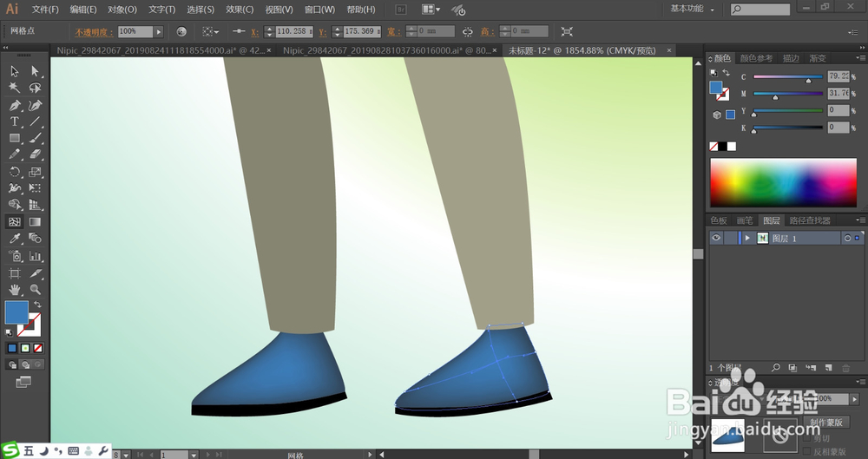Screen dimensions: 868x459
Task: Set toolbox fill to None mode
Action: (38, 348)
